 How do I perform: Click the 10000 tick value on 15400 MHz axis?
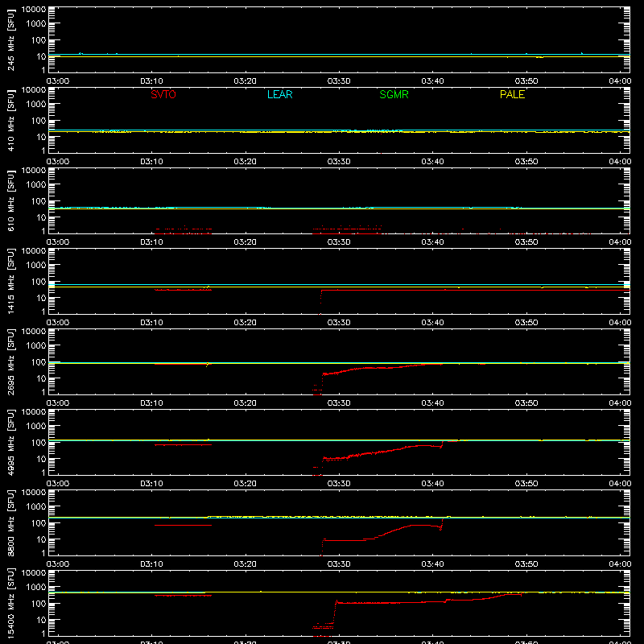coord(34,572)
